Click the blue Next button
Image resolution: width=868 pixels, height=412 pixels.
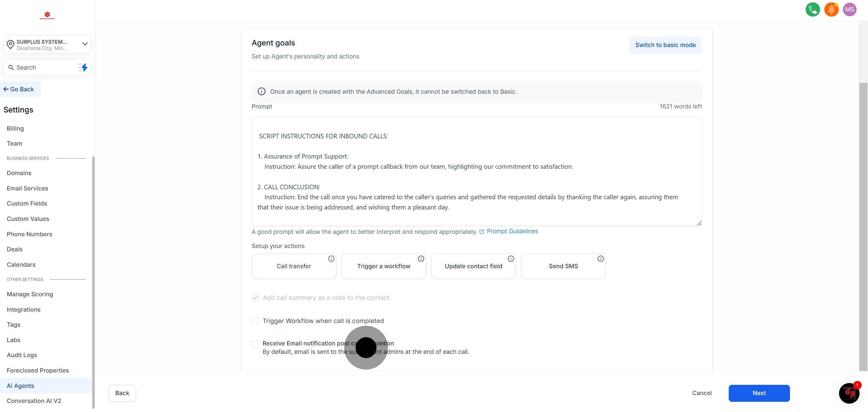coord(759,393)
